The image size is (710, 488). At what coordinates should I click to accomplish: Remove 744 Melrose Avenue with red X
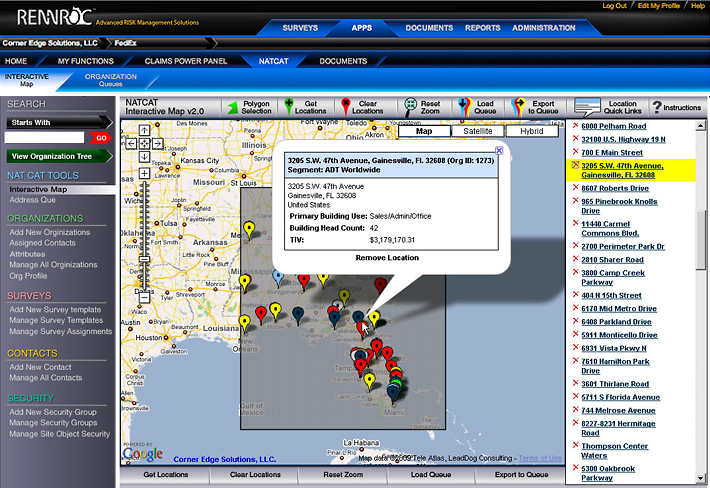tap(576, 410)
